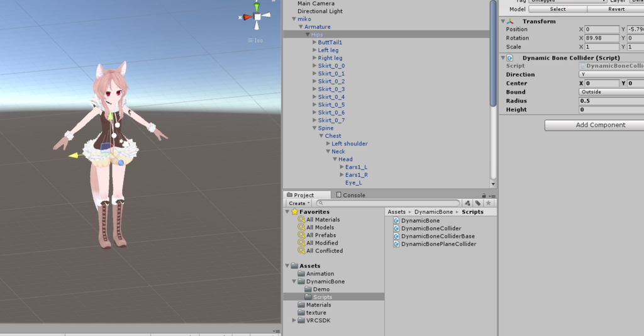Viewport: 644px width, 336px height.
Task: Click DynamicBoneCollider script file icon
Action: [x=396, y=228]
